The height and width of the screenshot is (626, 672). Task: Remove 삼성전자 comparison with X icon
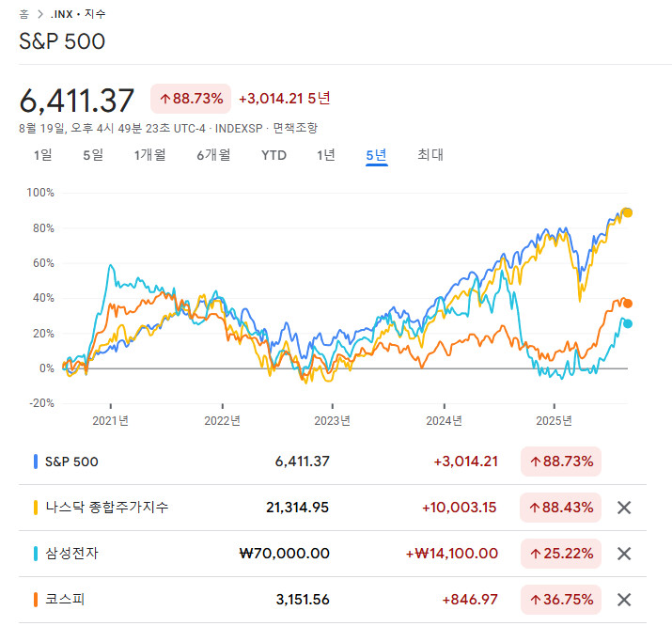623,554
